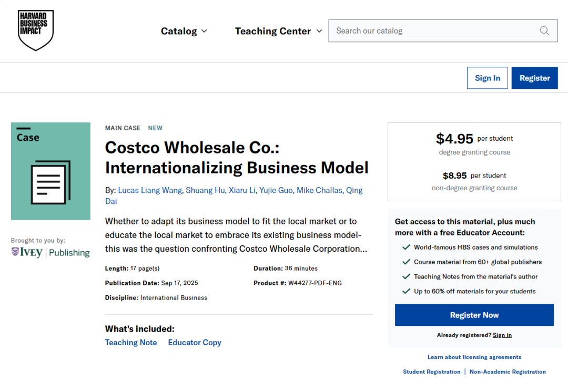Click the Length 17 page(s) text

point(132,268)
